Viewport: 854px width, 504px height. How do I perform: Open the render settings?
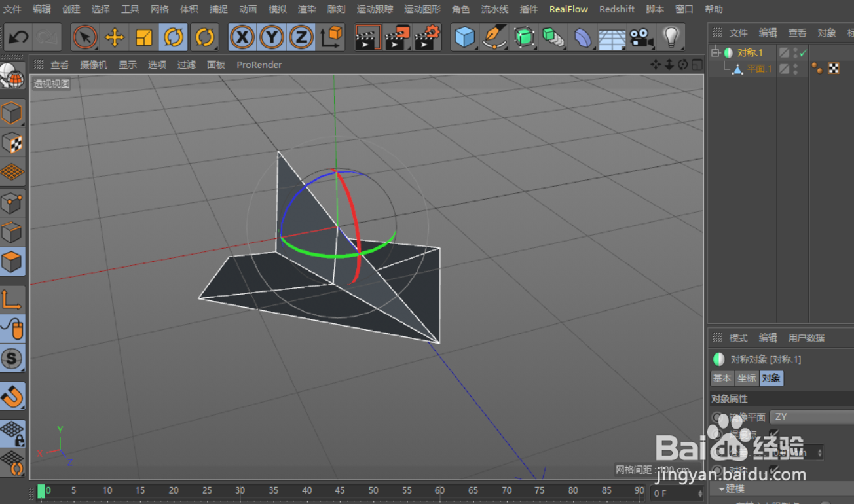427,37
